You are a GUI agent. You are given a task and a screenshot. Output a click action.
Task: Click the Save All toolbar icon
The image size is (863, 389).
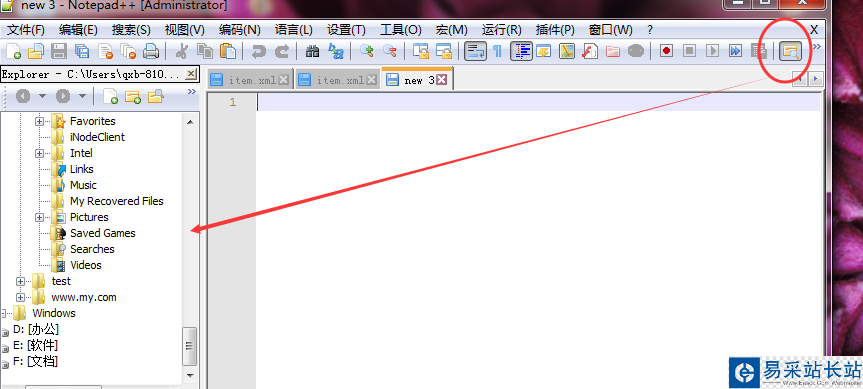(x=82, y=51)
